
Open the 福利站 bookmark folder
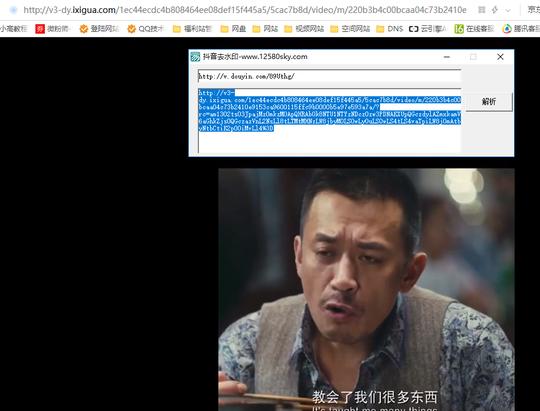[x=192, y=29]
